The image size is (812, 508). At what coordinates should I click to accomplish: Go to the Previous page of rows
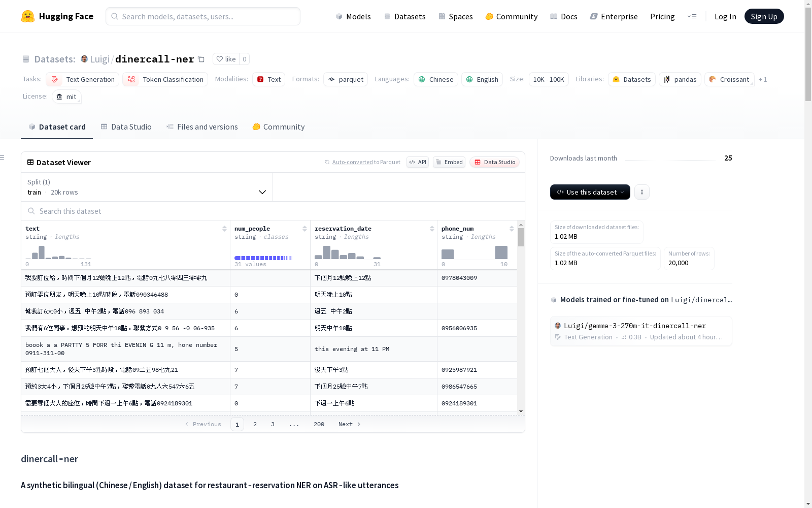coord(203,424)
